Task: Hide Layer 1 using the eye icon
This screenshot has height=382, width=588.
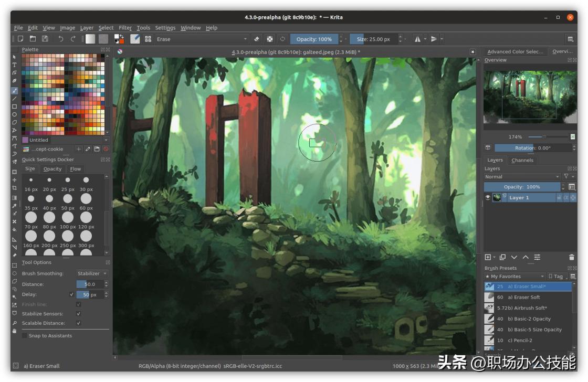Action: [x=488, y=198]
